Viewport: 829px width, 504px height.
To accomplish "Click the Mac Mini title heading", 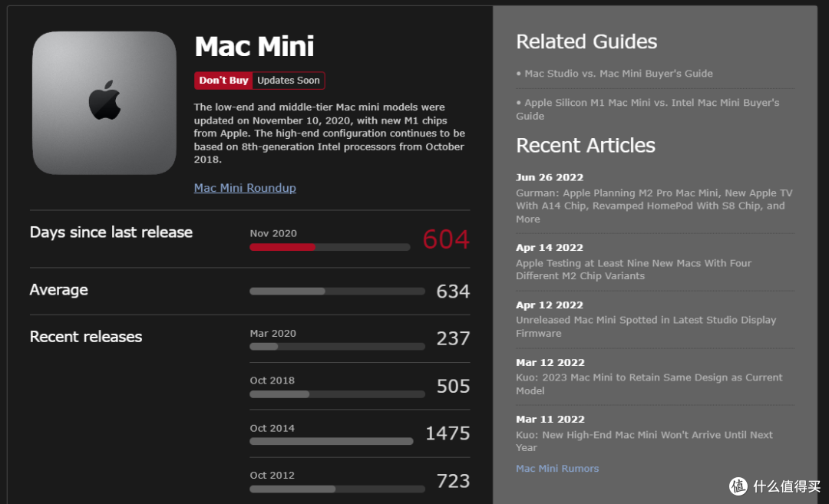I will coord(254,47).
